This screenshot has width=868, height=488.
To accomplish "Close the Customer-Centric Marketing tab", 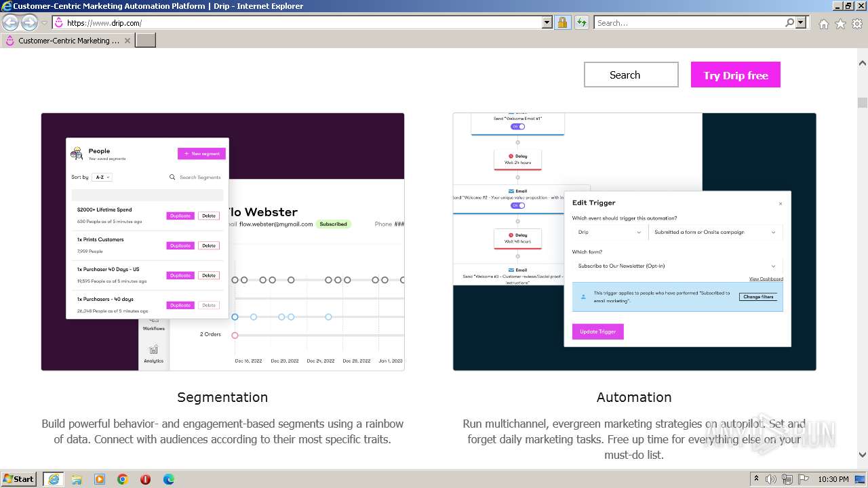I will (126, 41).
